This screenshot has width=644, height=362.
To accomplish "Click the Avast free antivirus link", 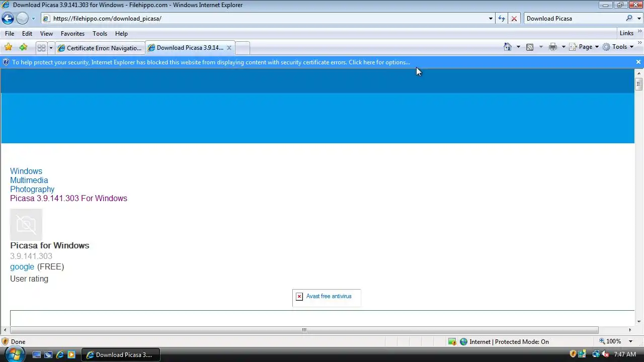I will coord(329,296).
